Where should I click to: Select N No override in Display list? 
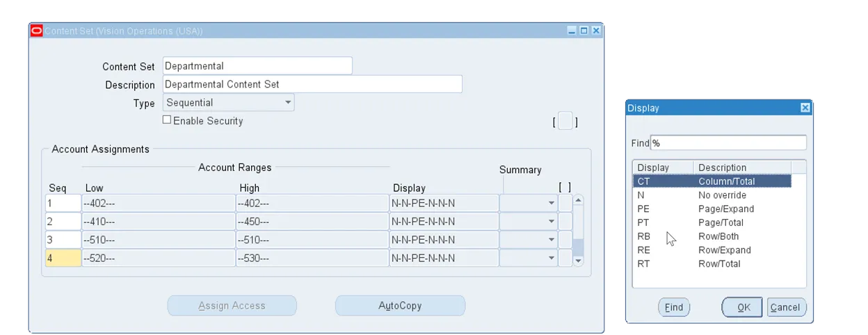pyautogui.click(x=712, y=195)
